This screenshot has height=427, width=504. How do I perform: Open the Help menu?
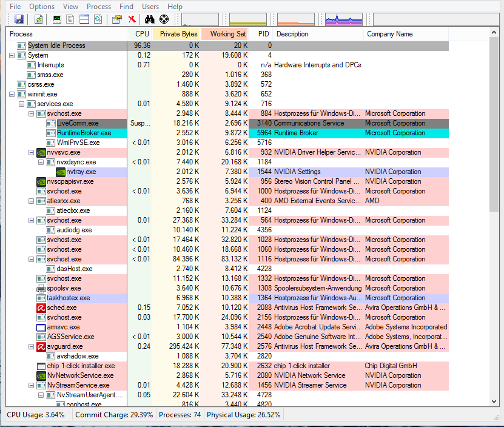pos(175,7)
